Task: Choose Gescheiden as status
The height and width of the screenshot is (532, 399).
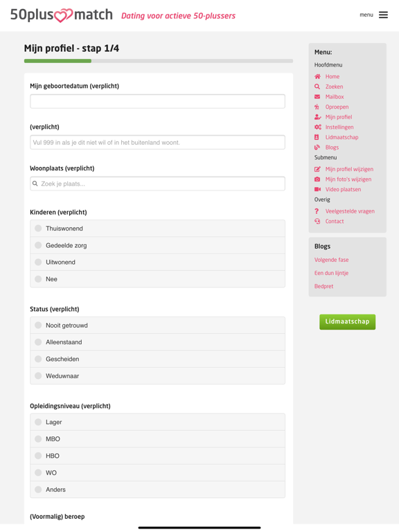Action: (157, 359)
